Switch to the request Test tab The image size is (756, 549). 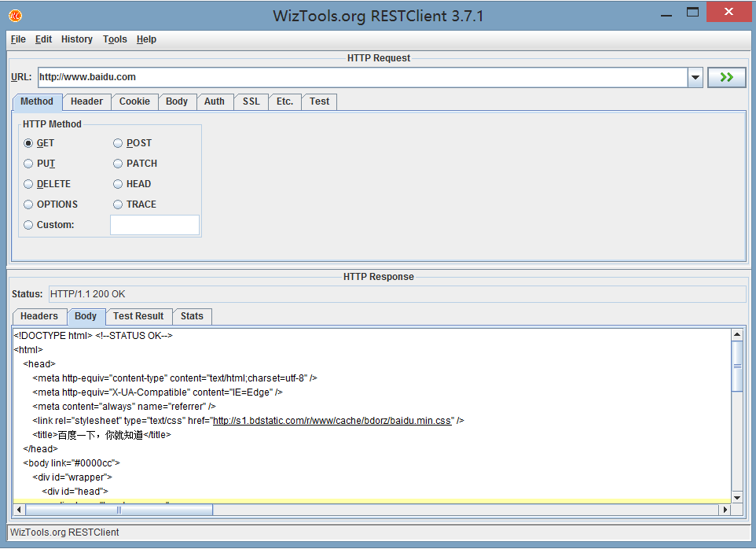(x=319, y=101)
